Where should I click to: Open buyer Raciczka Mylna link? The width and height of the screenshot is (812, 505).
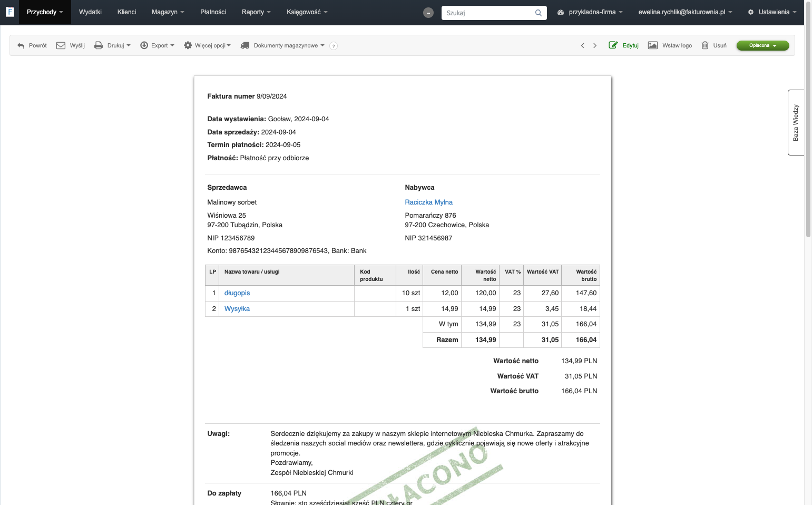(428, 202)
